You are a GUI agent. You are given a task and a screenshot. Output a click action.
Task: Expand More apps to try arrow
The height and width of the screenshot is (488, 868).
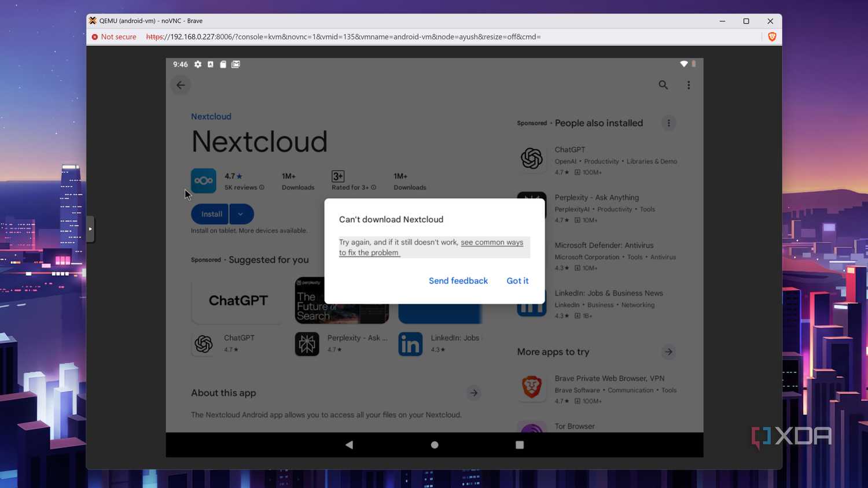pyautogui.click(x=668, y=352)
